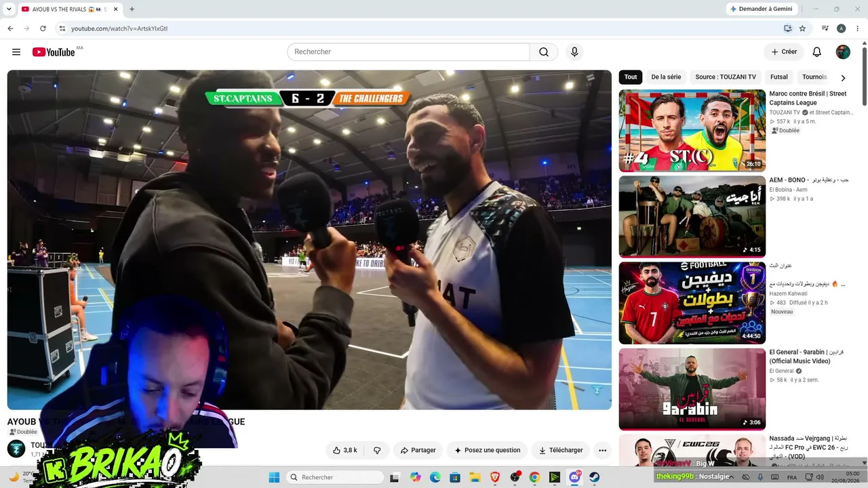Select the Futsal filter chip
Screen dimensions: 868x488
(x=779, y=77)
